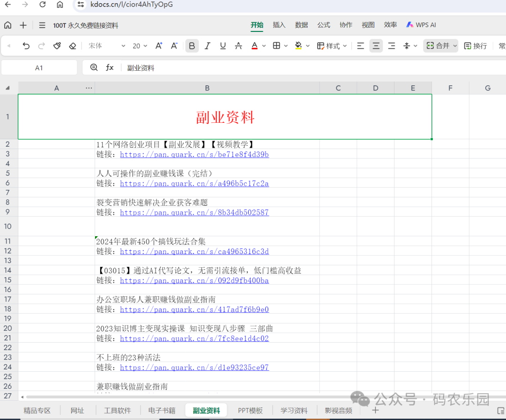506x420 pixels.
Task: Open font color dropdown arrow
Action: (264, 46)
